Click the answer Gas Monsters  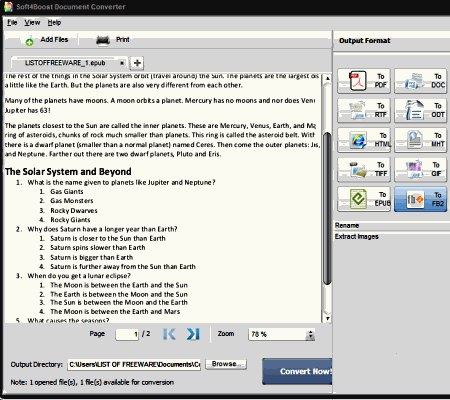tap(72, 201)
